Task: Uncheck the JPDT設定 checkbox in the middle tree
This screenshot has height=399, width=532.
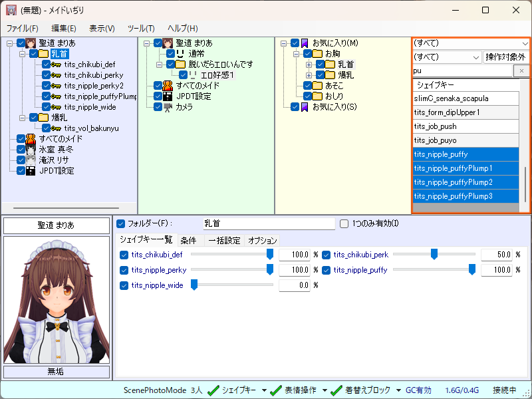Action: pos(158,96)
